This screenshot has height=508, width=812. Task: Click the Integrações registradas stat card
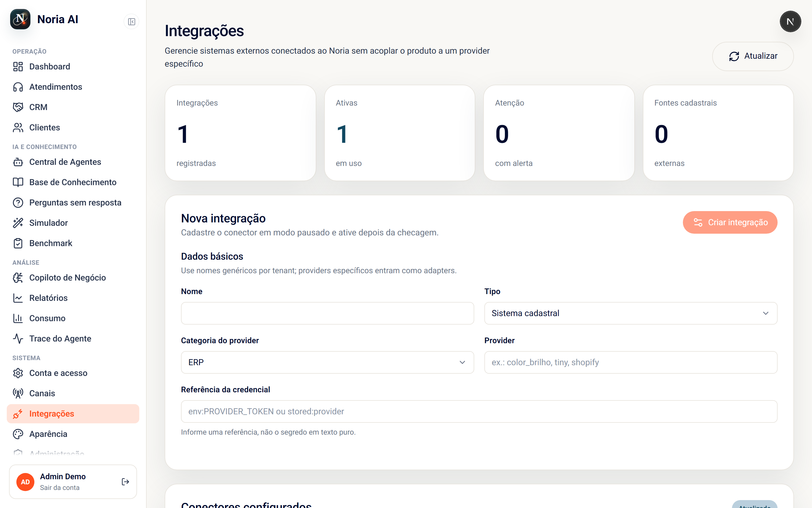(240, 133)
